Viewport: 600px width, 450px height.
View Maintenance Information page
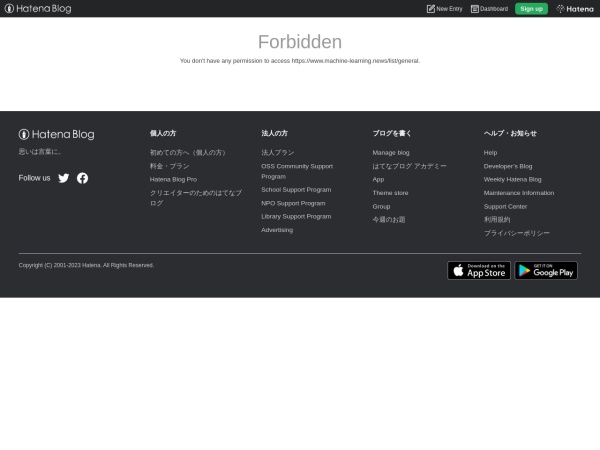click(x=518, y=192)
